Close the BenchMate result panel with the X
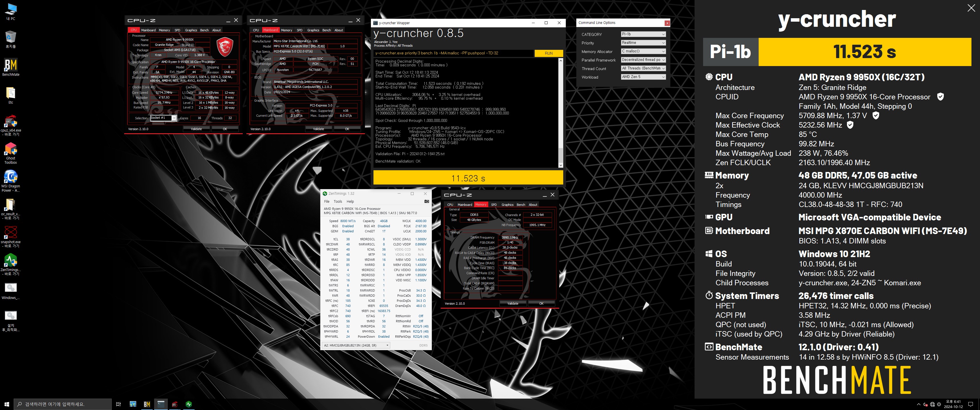The width and height of the screenshot is (980, 410). (x=971, y=8)
